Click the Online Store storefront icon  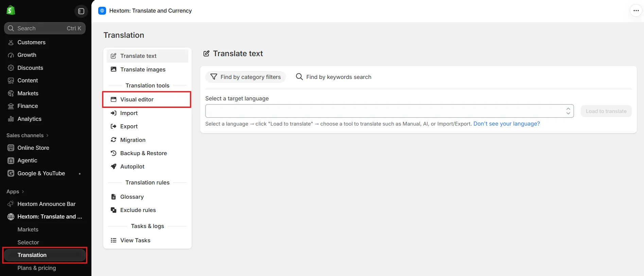pos(11,148)
